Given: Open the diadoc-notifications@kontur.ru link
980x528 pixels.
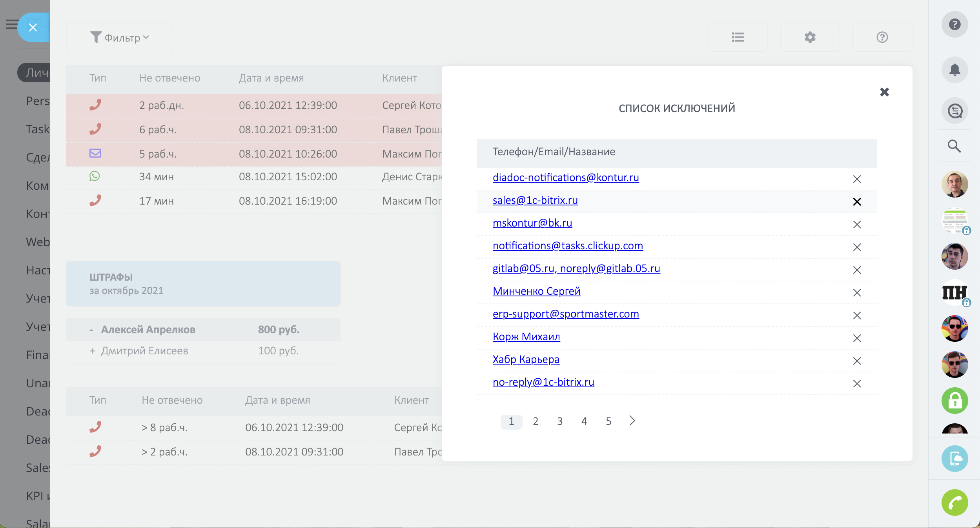Looking at the screenshot, I should (566, 178).
